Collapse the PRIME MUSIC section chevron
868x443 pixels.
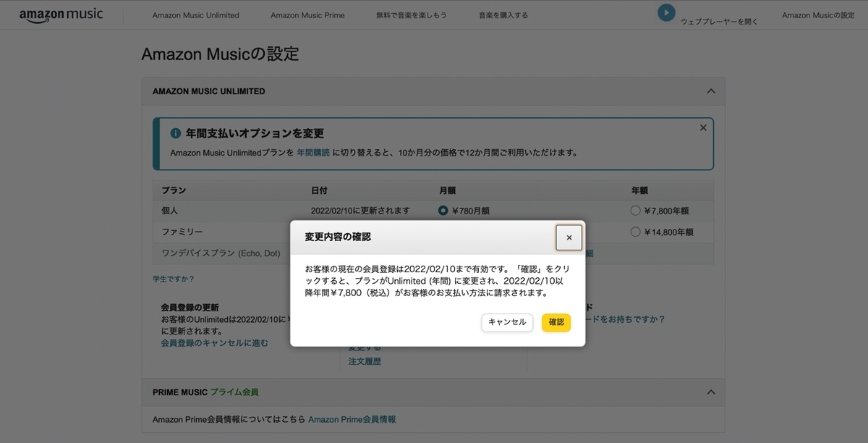click(x=710, y=392)
